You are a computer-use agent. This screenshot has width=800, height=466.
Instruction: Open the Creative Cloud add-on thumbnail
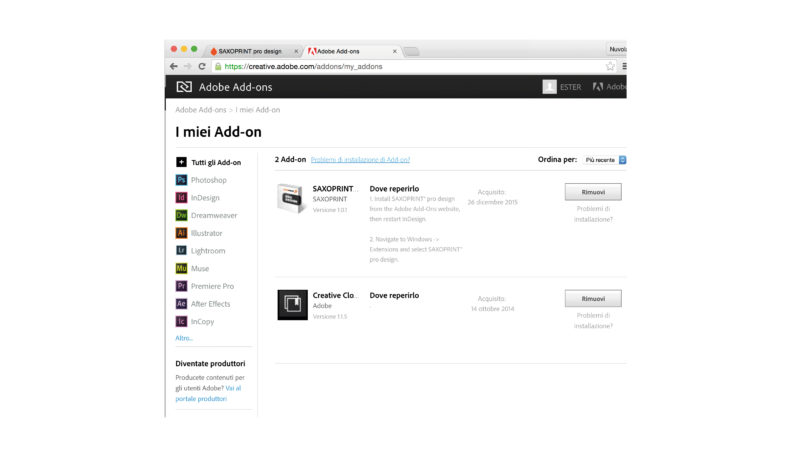pyautogui.click(x=292, y=305)
